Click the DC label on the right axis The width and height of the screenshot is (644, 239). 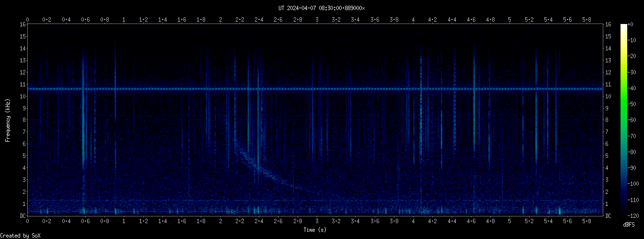tap(608, 216)
